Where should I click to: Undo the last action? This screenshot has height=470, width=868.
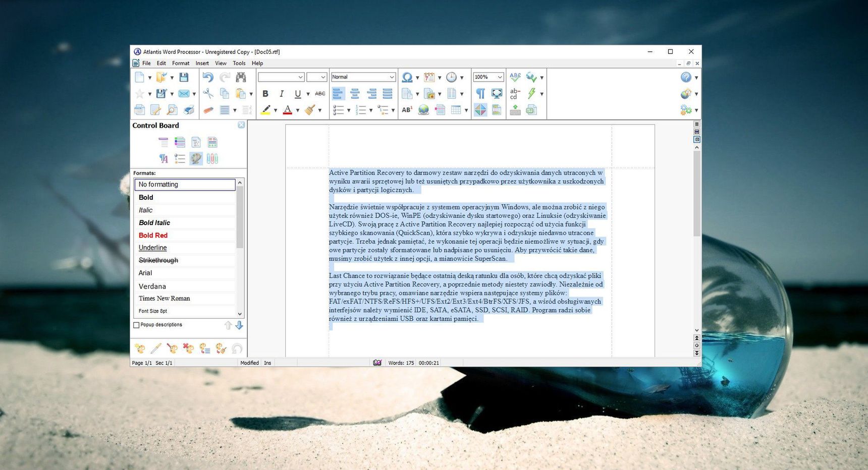[x=208, y=77]
